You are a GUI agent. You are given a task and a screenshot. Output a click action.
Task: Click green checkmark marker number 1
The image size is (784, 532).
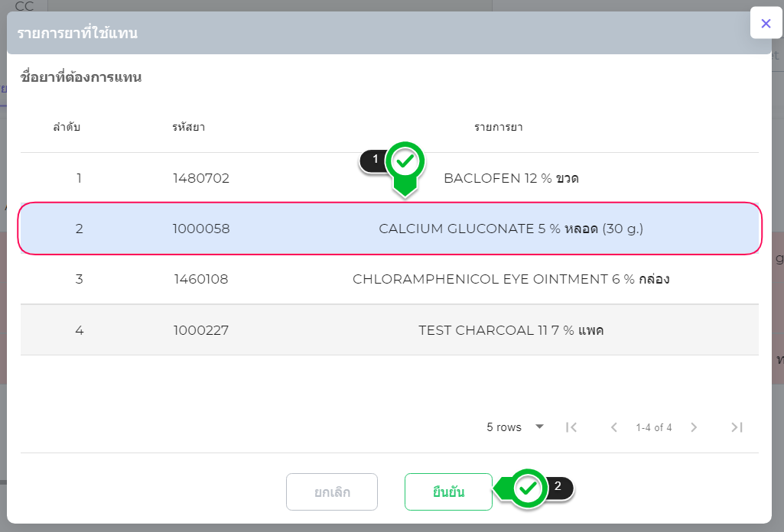click(405, 162)
